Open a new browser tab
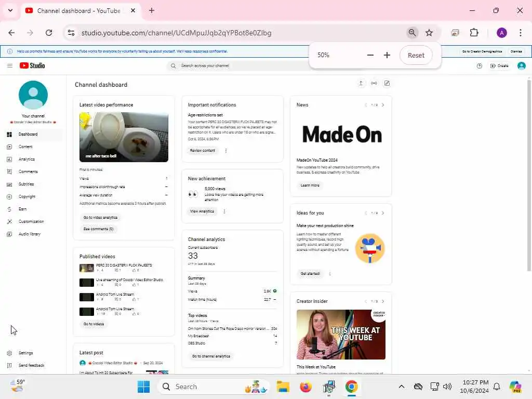Screen dimensions: 532x399 point(152,10)
